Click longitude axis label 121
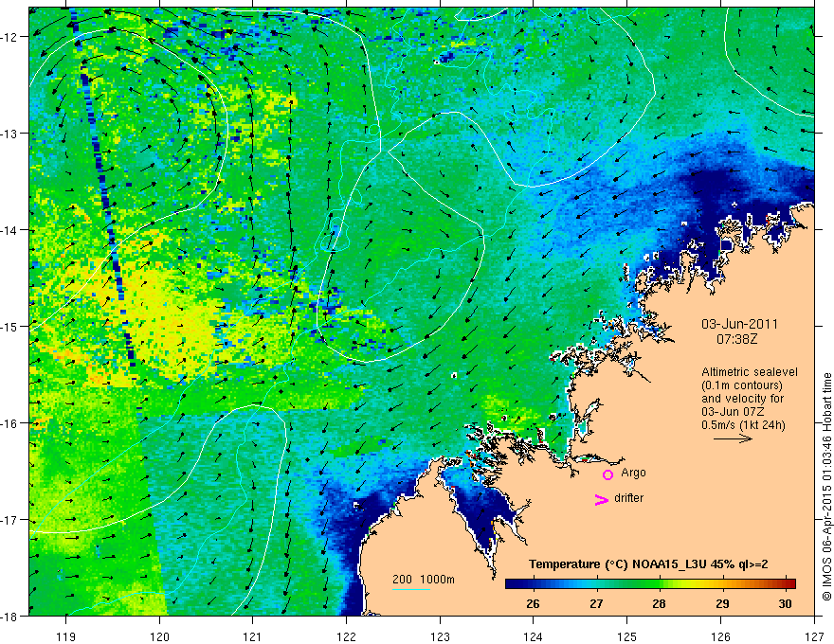834x644 pixels. pos(253,636)
